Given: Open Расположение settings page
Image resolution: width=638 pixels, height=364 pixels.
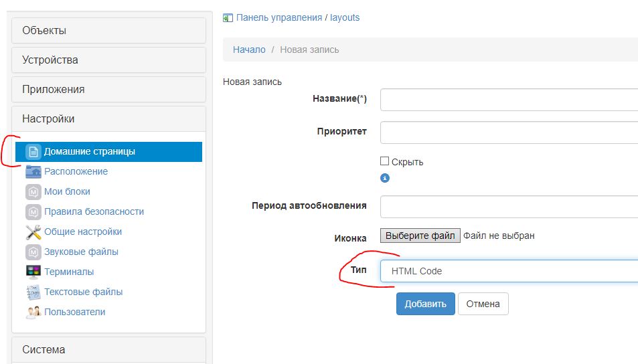Looking at the screenshot, I should 76,172.
